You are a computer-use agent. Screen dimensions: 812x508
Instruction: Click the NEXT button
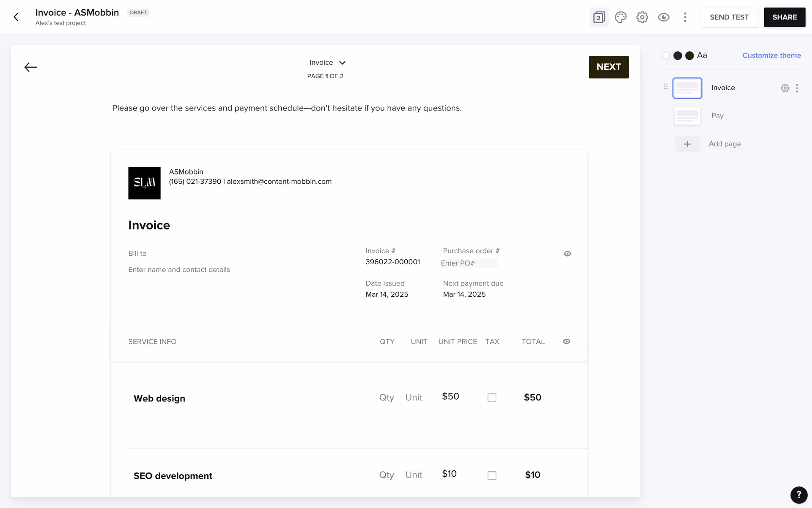[609, 67]
